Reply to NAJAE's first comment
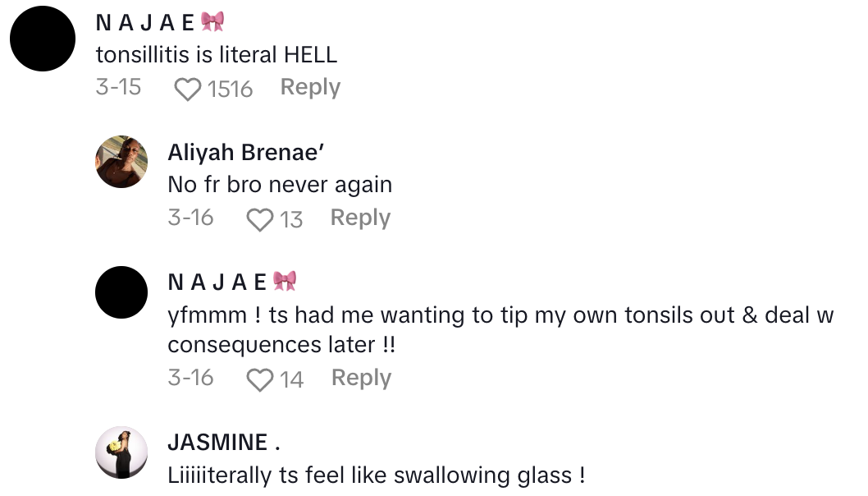The image size is (868, 496). click(310, 87)
